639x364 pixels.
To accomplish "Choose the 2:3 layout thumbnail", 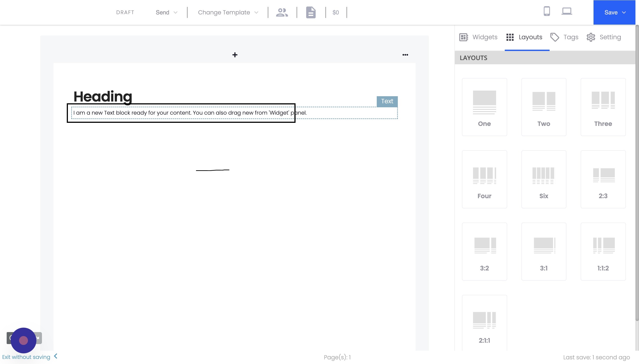I will click(603, 179).
